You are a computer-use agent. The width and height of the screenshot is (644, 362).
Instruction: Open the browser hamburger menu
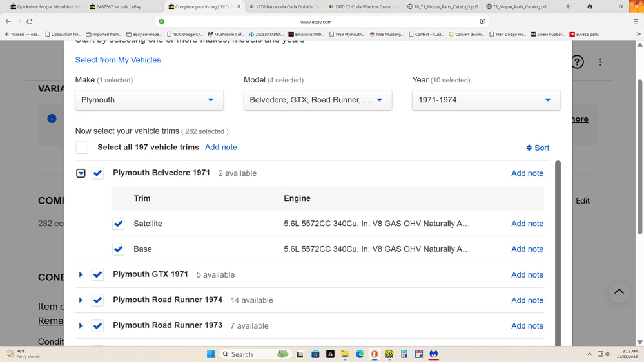click(x=636, y=21)
